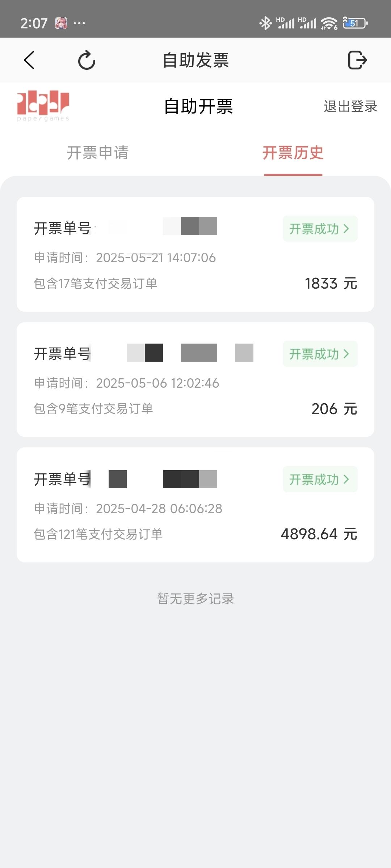Select the 开票历史 tab

click(x=293, y=153)
